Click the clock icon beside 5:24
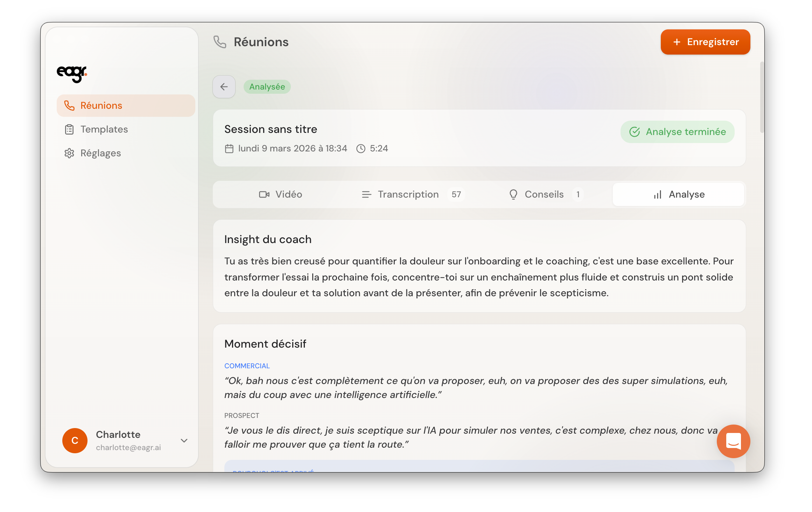The height and width of the screenshot is (512, 812). point(361,149)
